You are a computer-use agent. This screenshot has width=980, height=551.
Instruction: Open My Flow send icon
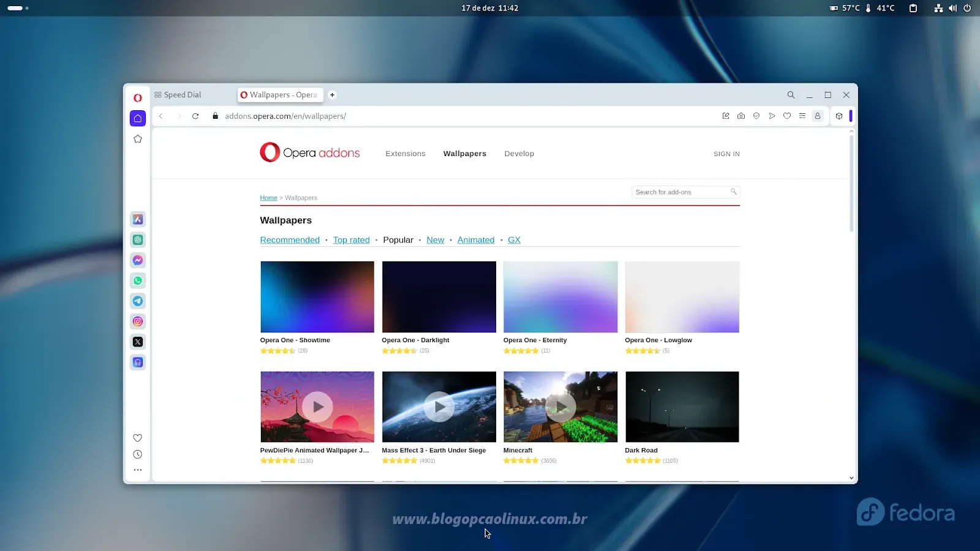coord(772,116)
